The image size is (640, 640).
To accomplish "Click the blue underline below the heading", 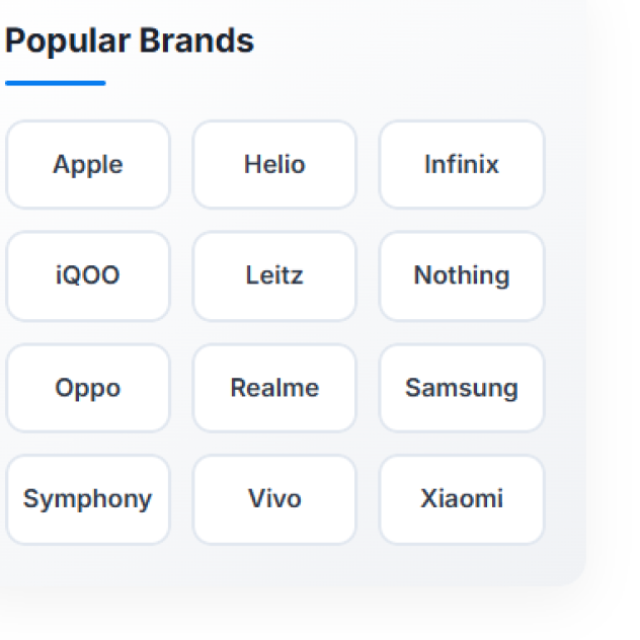I will [x=55, y=83].
